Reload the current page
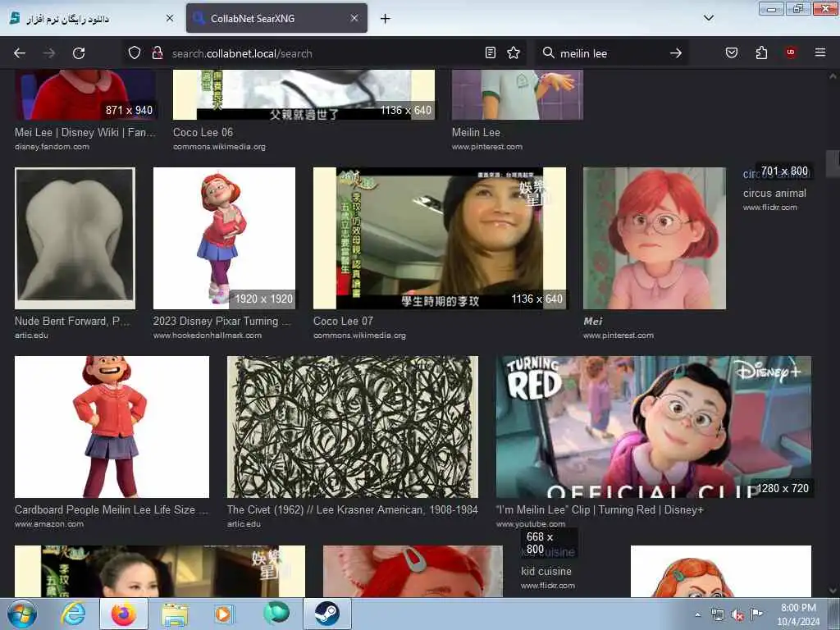Viewport: 840px width, 630px height. coord(79,53)
